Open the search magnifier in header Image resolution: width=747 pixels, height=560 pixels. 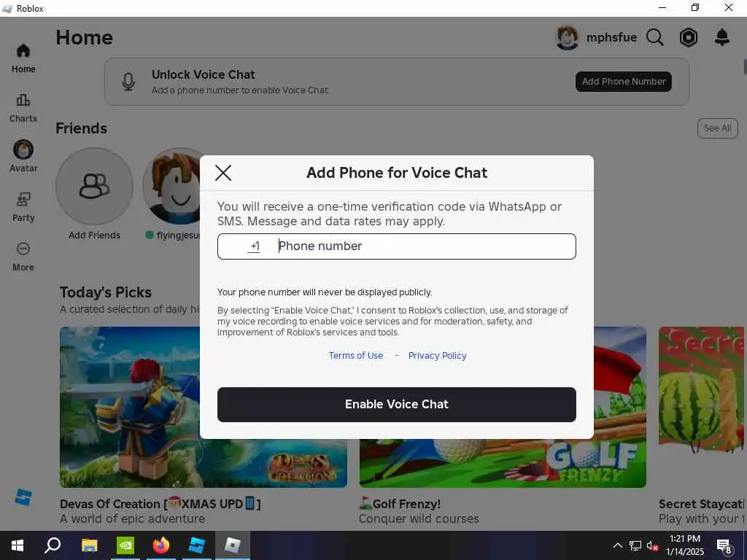click(655, 37)
